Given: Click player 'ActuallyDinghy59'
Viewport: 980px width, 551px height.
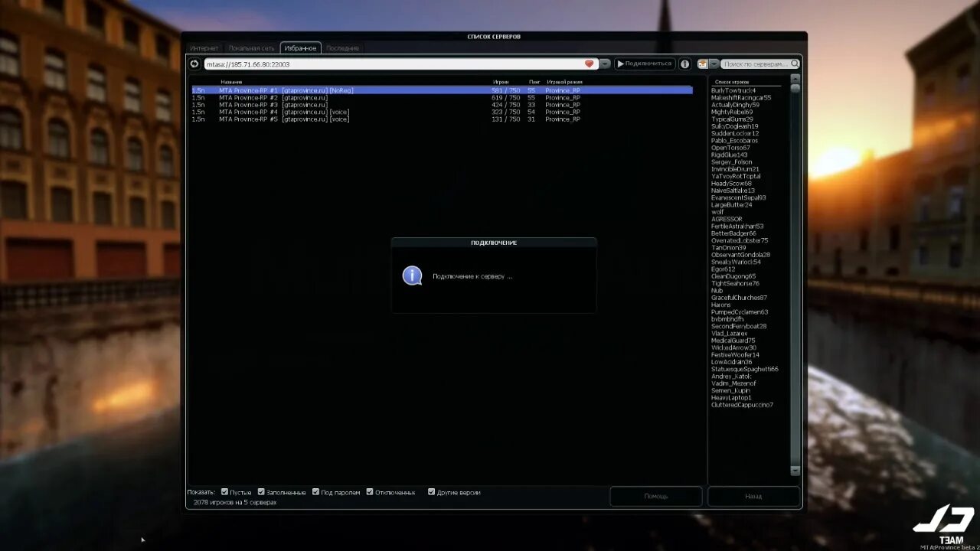Looking at the screenshot, I should pos(735,105).
